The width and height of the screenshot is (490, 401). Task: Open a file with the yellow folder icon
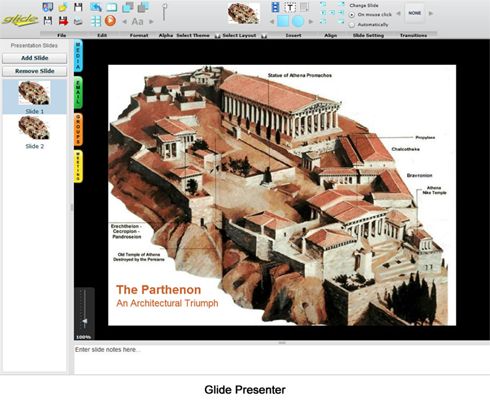click(63, 7)
